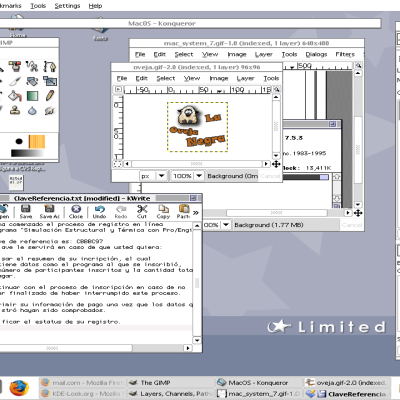Switch to KDE-Look.org Mozilla taskbar entry

(83, 394)
